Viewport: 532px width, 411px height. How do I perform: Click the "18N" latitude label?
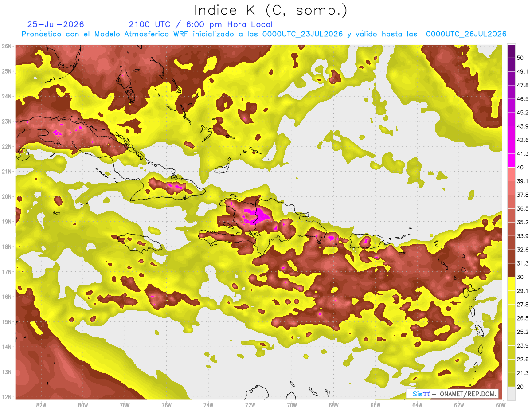pos(6,247)
